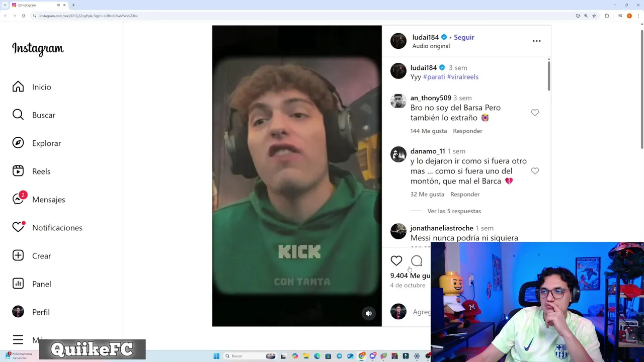
Task: Open the Chrome extensions puzzle icon
Action: (x=607, y=16)
